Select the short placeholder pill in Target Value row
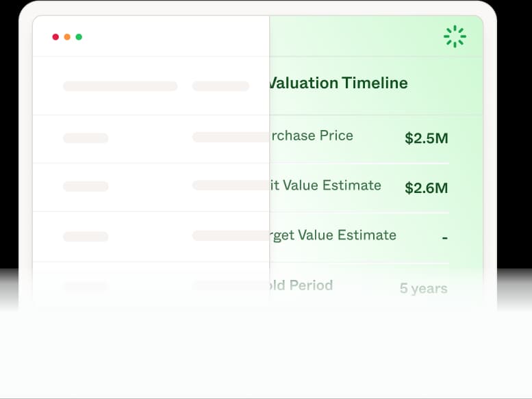The height and width of the screenshot is (399, 532). [86, 237]
